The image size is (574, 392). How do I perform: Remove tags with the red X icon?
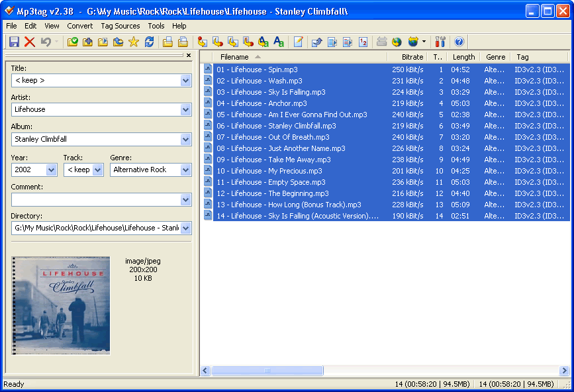[x=30, y=41]
